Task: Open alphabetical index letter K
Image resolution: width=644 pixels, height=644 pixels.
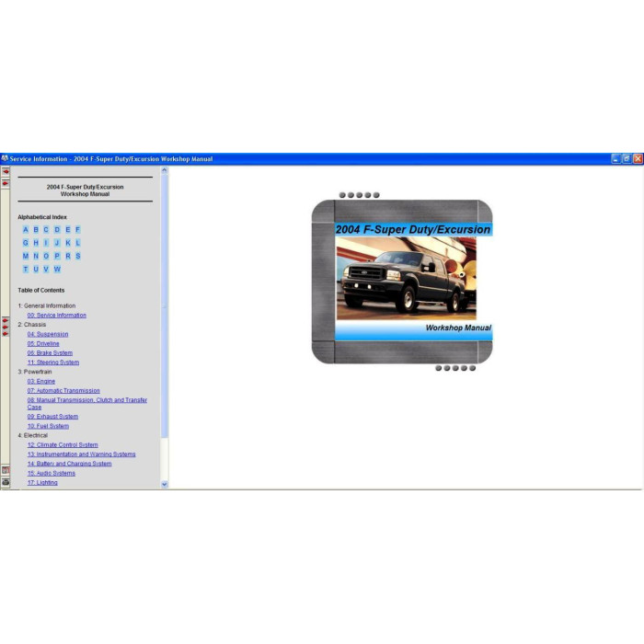Action: click(x=68, y=243)
